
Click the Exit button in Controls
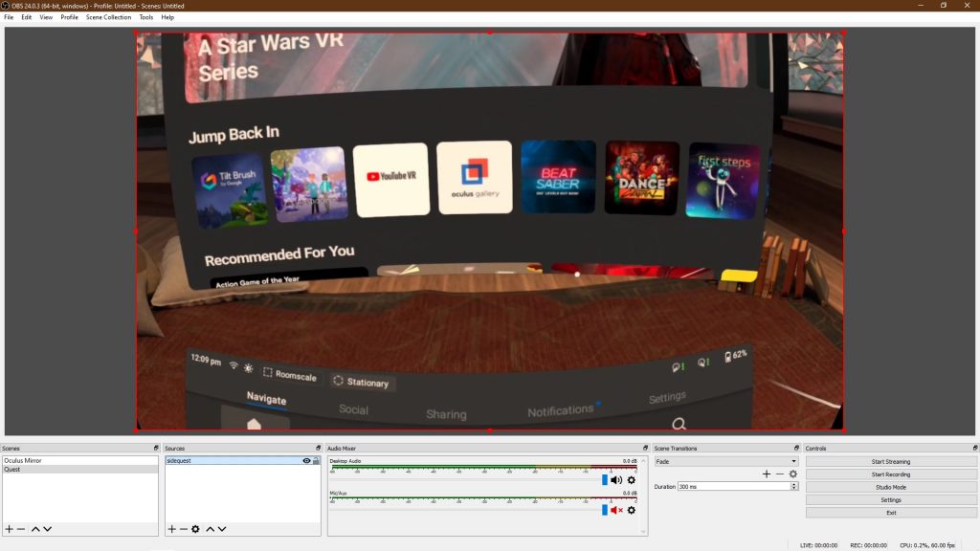click(891, 513)
